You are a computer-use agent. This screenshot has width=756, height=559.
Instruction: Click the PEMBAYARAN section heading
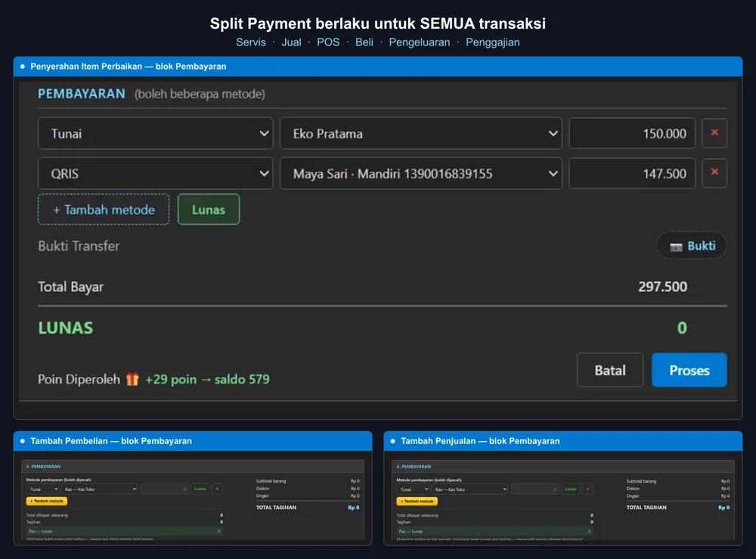tap(82, 94)
